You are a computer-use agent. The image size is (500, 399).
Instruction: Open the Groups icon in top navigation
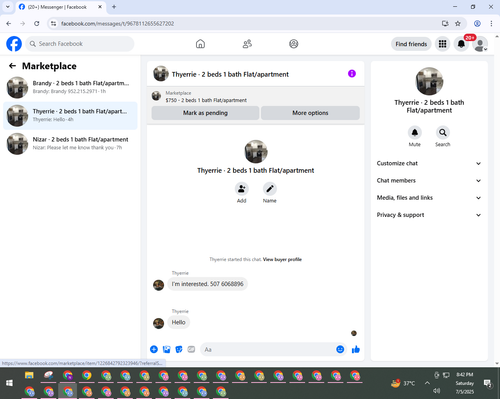[x=294, y=44]
